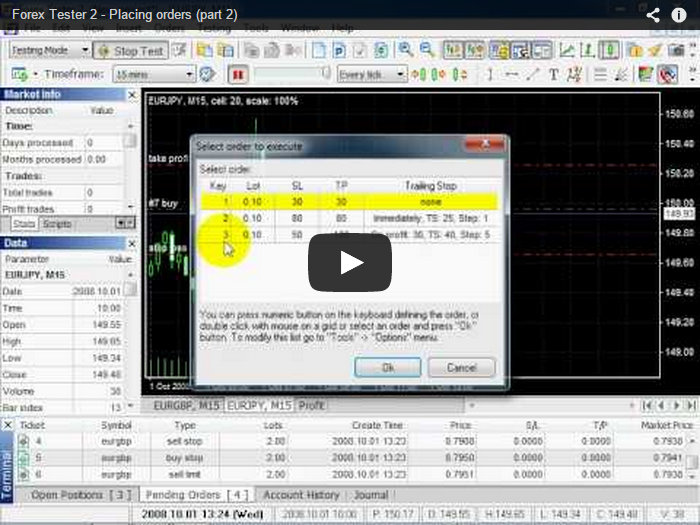The height and width of the screenshot is (525, 700).
Task: Play the Forex Tester 2 video
Action: click(x=350, y=262)
